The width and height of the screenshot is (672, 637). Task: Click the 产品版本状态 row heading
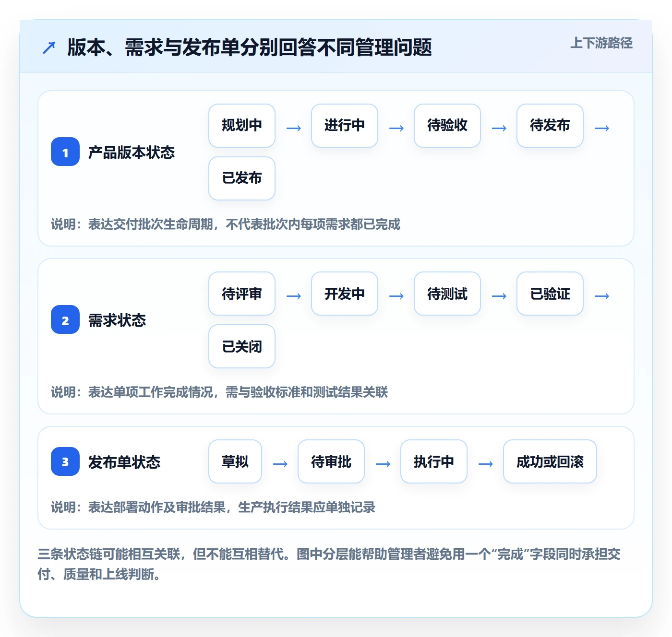point(132,153)
